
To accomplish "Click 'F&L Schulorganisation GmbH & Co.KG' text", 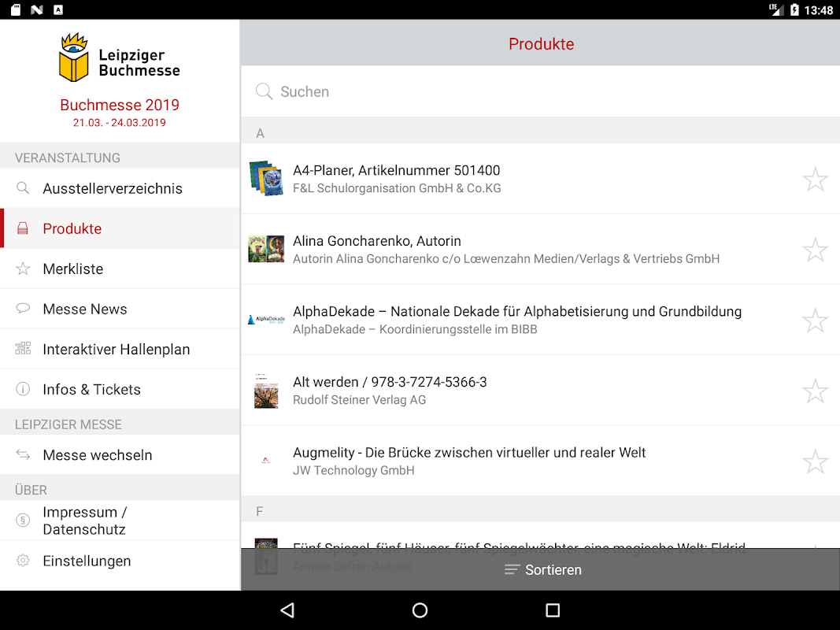I will pos(397,188).
